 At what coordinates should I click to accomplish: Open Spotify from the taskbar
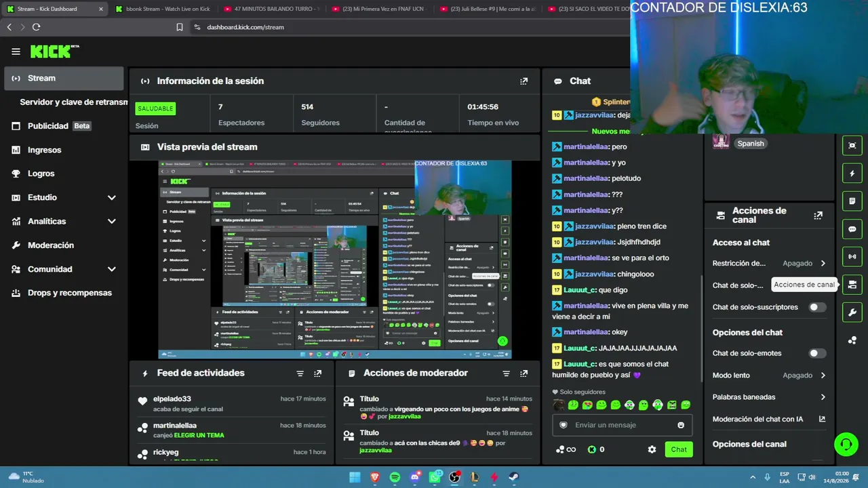pyautogui.click(x=395, y=477)
